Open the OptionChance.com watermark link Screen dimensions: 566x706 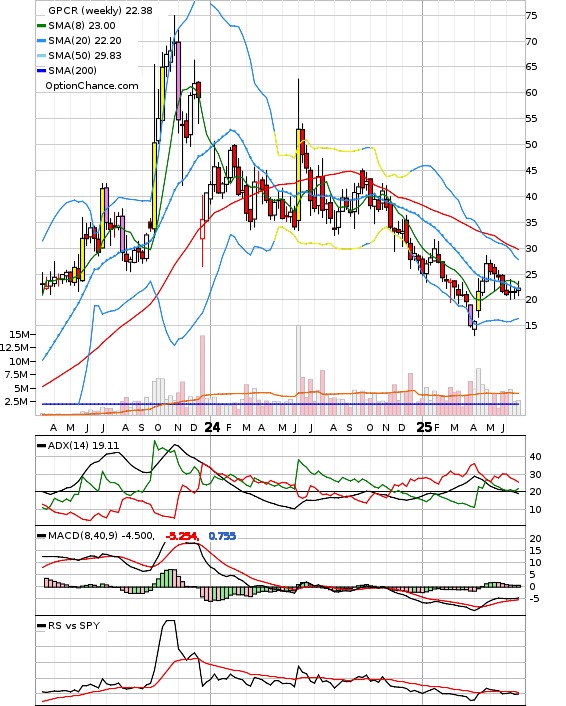pos(92,86)
